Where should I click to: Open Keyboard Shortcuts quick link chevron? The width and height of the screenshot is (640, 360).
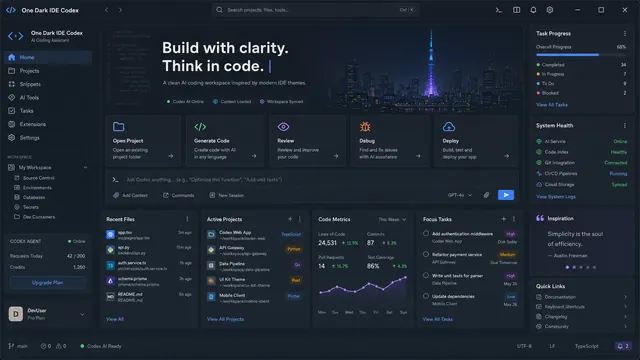625,307
